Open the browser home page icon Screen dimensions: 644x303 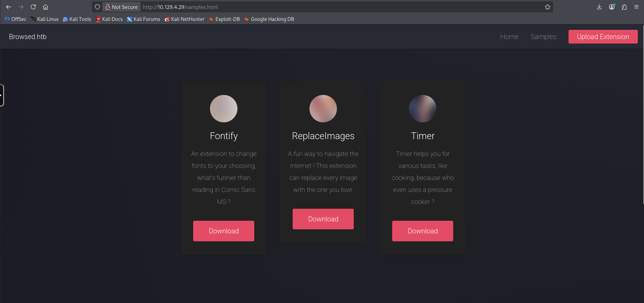pos(45,7)
